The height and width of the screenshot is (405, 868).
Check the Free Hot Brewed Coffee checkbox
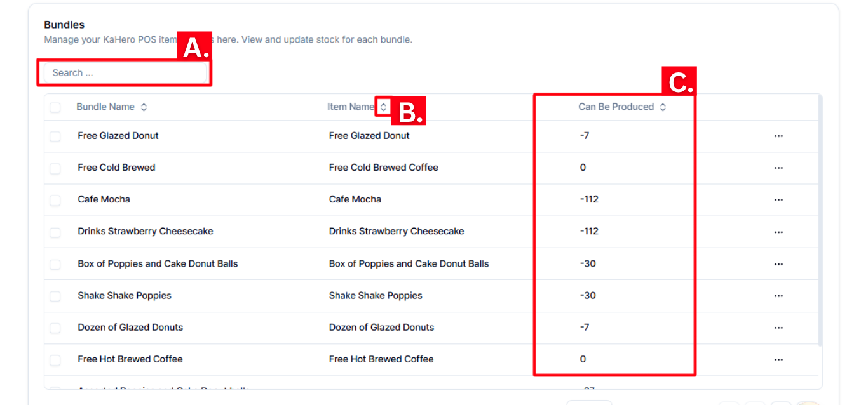[55, 360]
